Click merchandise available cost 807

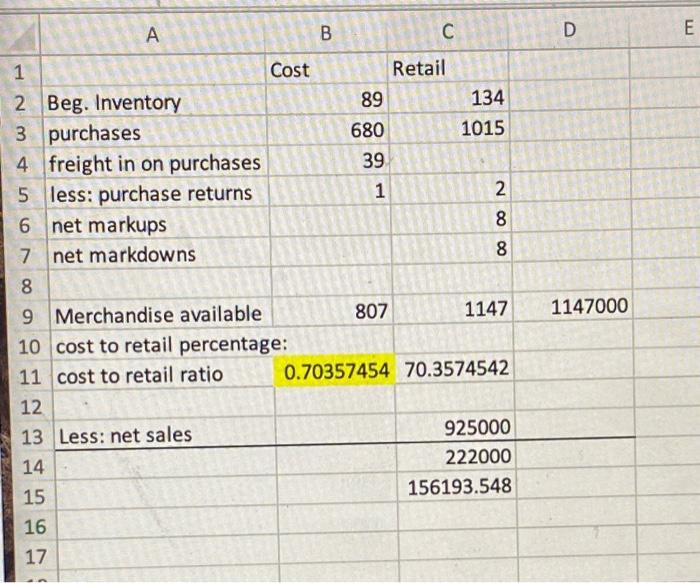pyautogui.click(x=333, y=311)
